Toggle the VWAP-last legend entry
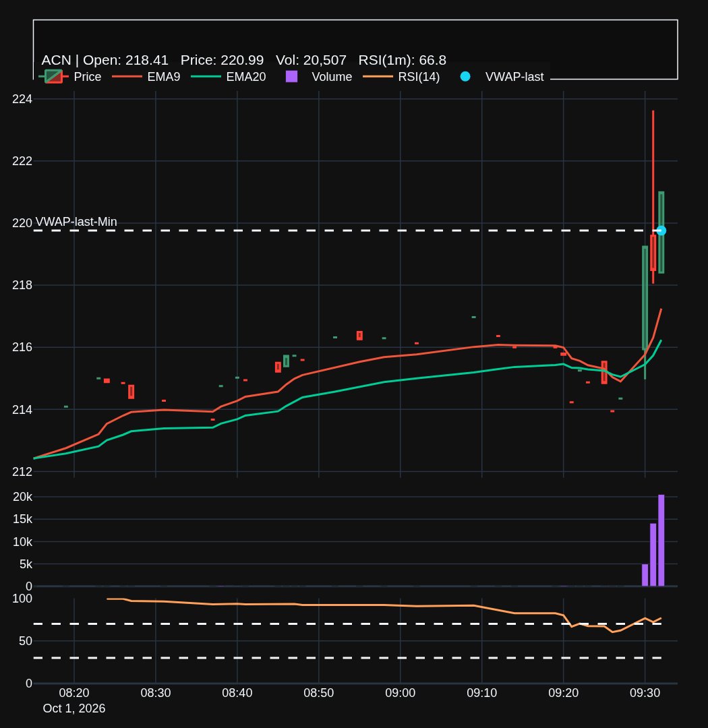708x728 pixels. pyautogui.click(x=501, y=77)
